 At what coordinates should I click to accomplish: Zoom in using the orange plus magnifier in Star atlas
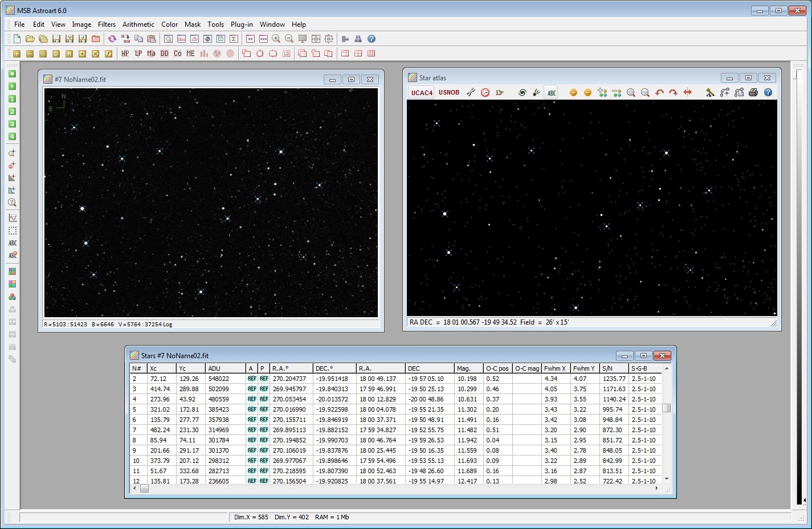[573, 92]
